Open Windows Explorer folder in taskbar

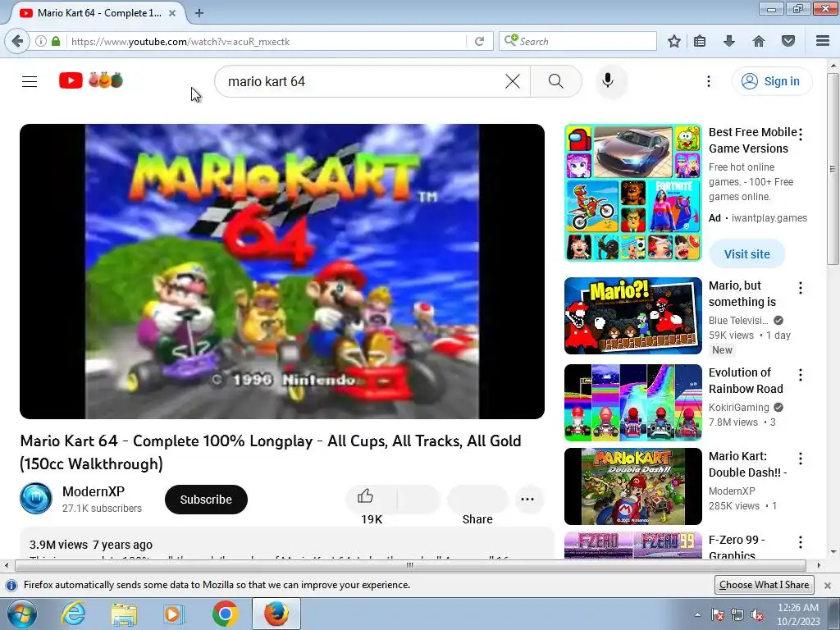pos(124,614)
